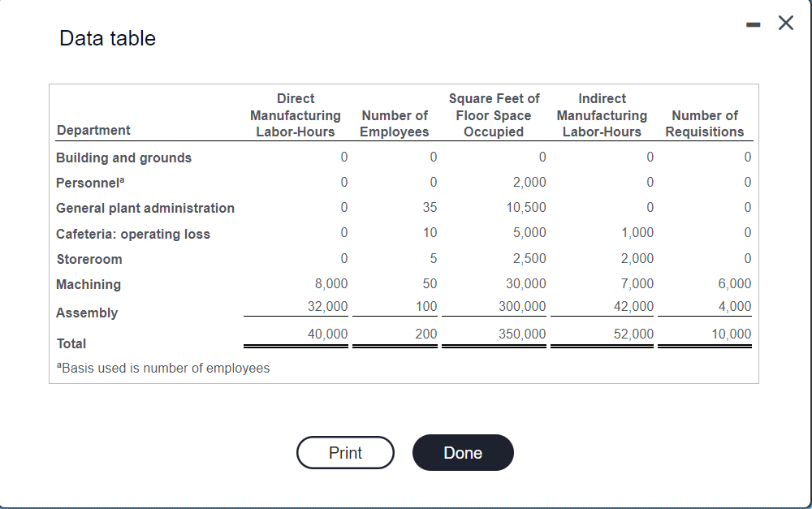Click the Machining row label
The height and width of the screenshot is (509, 812).
(89, 284)
